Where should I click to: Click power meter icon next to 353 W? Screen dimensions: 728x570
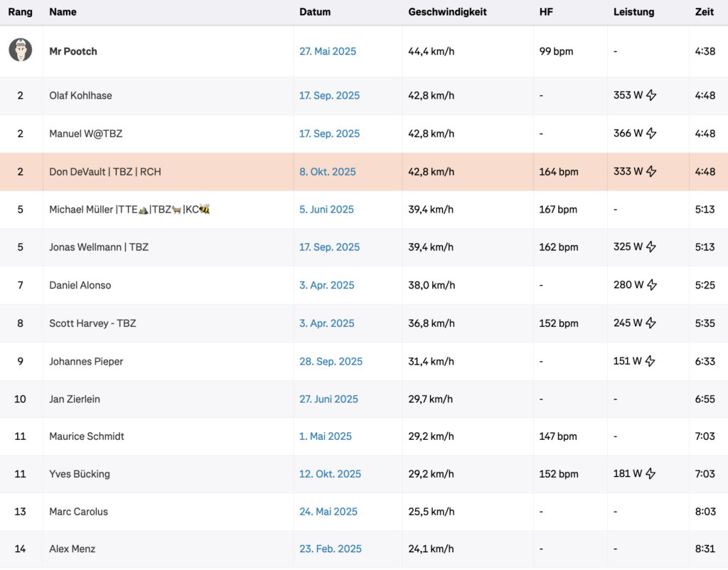point(651,95)
